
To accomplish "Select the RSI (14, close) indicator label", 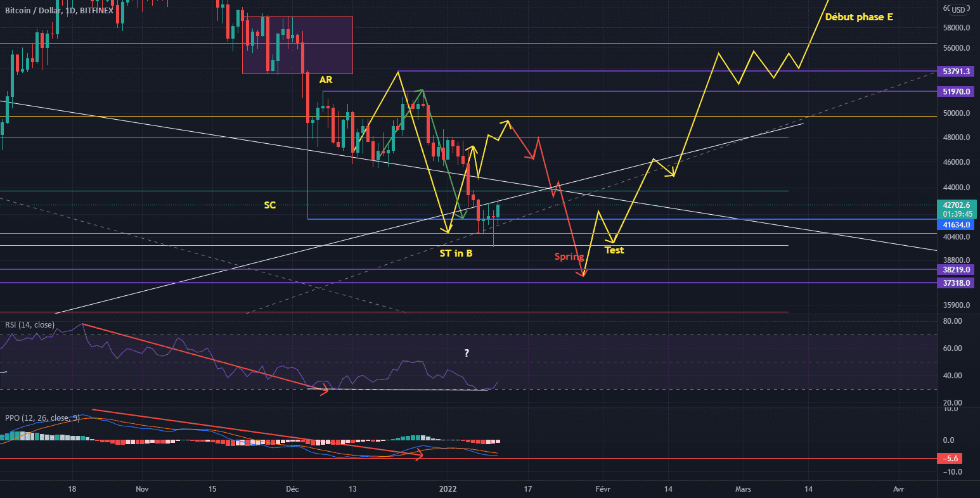I will pos(30,325).
